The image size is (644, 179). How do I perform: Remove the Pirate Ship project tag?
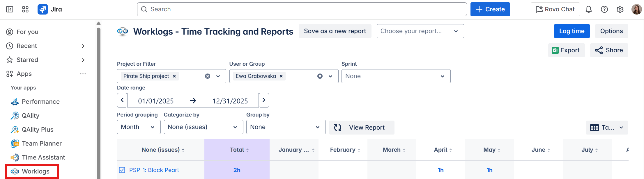click(x=174, y=76)
